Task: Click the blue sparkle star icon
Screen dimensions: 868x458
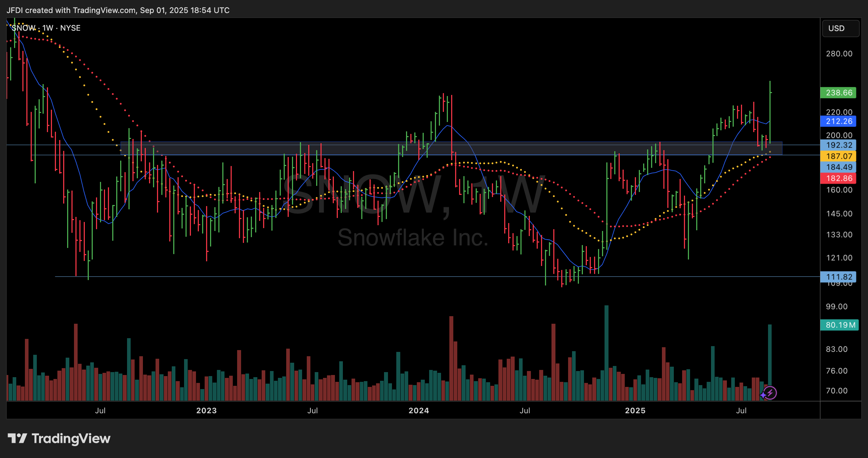Action: tap(763, 396)
